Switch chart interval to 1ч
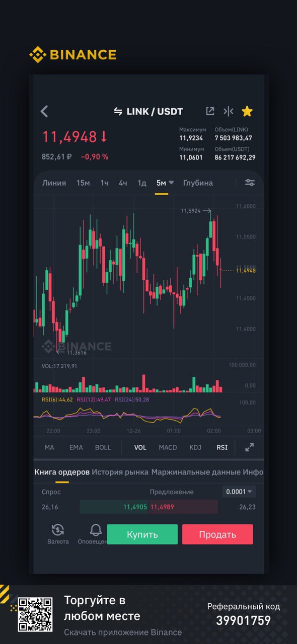 (104, 183)
